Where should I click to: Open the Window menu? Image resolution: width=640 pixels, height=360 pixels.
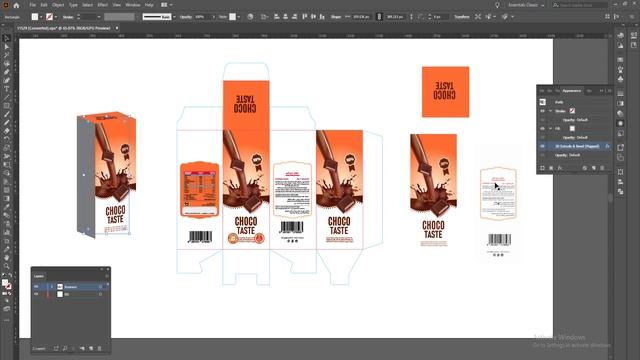coord(133,5)
